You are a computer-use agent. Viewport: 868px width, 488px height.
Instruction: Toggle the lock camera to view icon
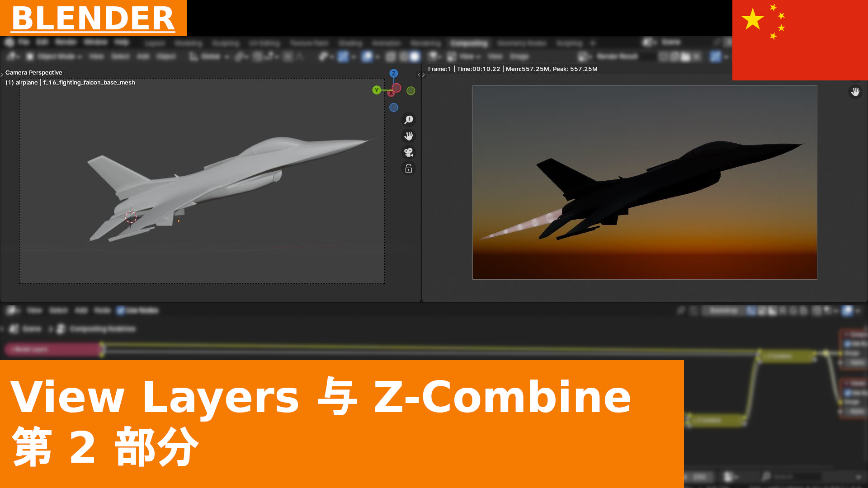pos(409,169)
